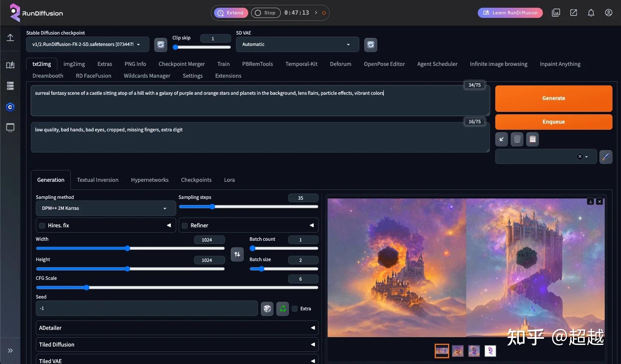Click the refresh checkpoint list icon
The image size is (621, 364).
[x=160, y=45]
